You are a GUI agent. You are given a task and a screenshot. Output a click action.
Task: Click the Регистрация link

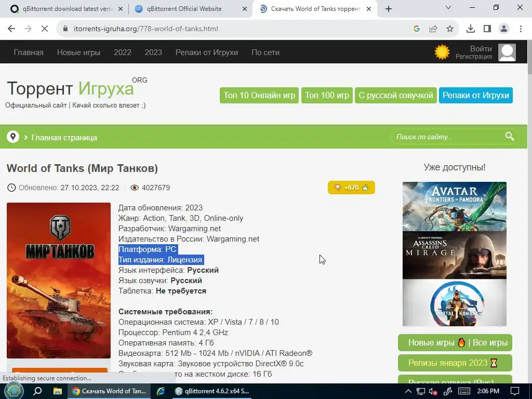pos(474,57)
